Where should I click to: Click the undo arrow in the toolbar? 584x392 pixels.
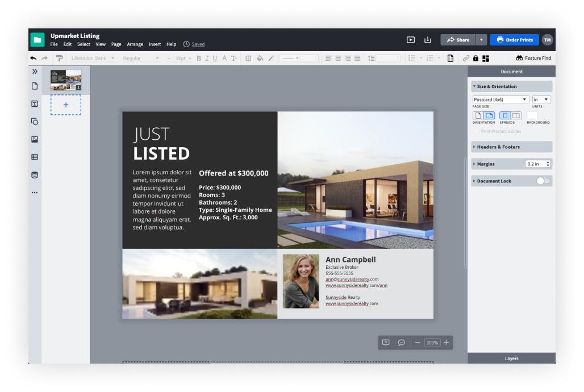(34, 58)
